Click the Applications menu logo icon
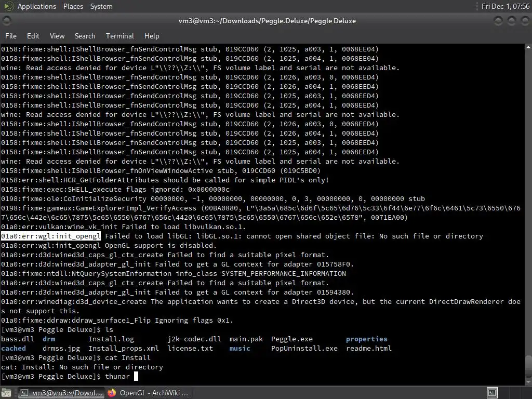532x399 pixels. [9, 6]
